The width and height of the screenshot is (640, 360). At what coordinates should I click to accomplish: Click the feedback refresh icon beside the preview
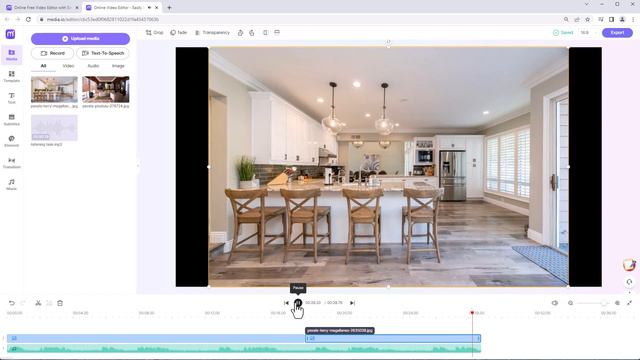[629, 282]
